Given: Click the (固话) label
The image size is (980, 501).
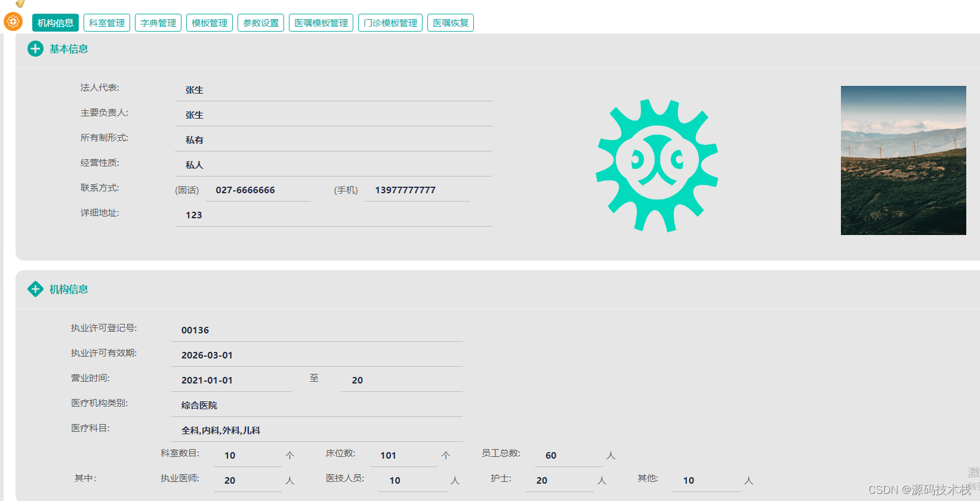Looking at the screenshot, I should 187,190.
